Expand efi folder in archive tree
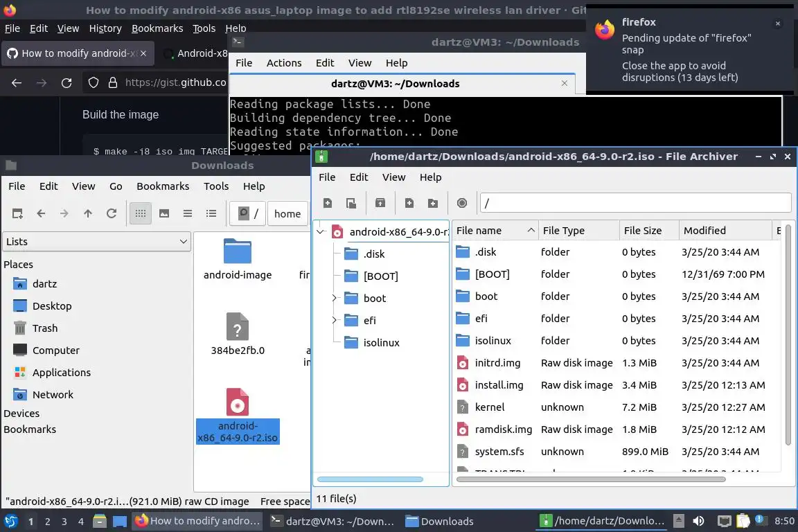The width and height of the screenshot is (798, 532). (335, 320)
